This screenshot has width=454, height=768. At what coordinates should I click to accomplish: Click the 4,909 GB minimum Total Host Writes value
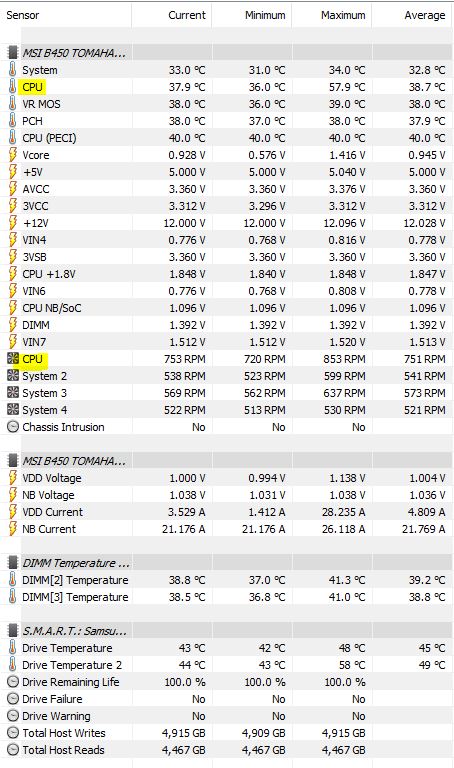(x=264, y=733)
